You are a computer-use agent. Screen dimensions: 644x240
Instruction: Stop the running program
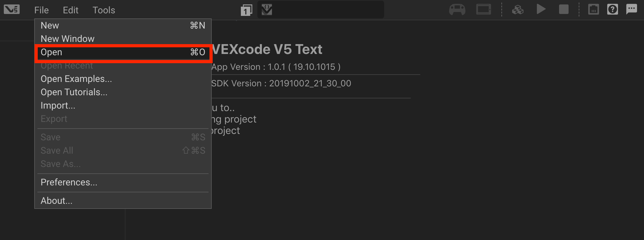(x=563, y=9)
